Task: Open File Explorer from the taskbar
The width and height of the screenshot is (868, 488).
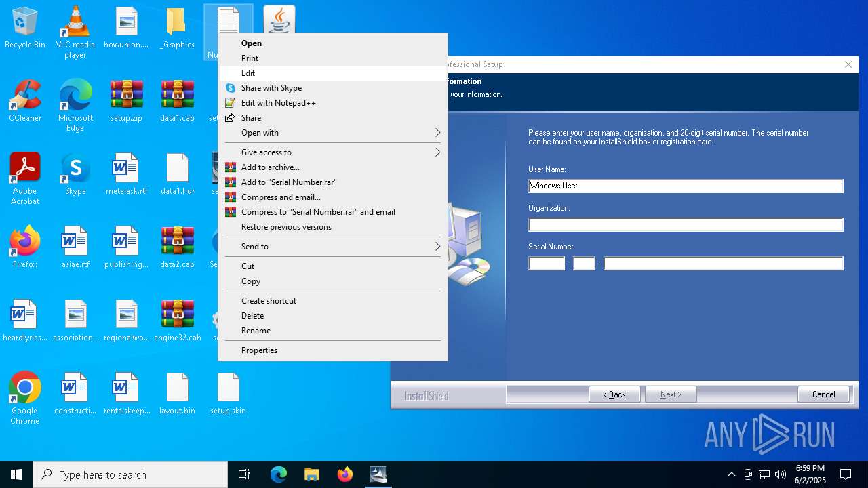Action: pyautogui.click(x=312, y=474)
